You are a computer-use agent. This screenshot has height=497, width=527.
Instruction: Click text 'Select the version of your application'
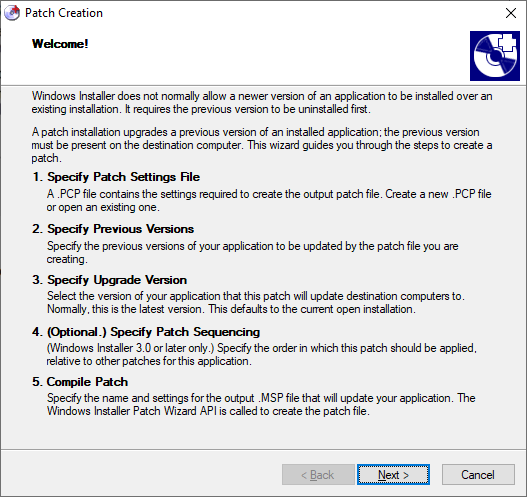point(255,302)
